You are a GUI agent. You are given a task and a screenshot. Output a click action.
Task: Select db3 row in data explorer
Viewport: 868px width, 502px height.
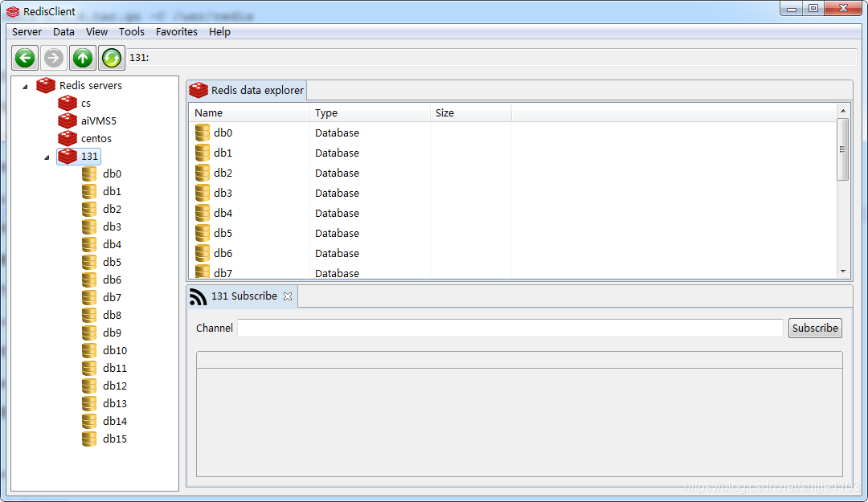513,193
